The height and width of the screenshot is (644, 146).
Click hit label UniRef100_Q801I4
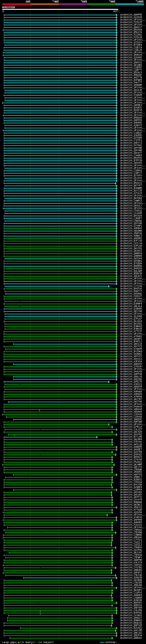tap(131, 344)
